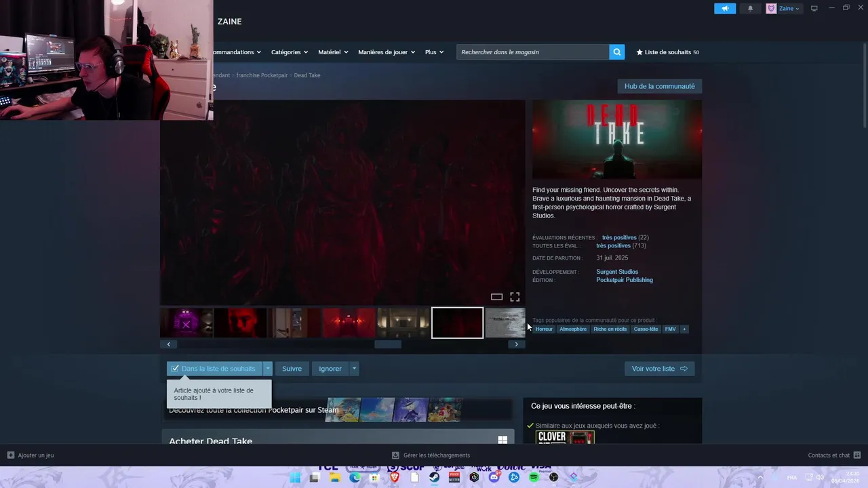The height and width of the screenshot is (488, 868).
Task: Open the notifications bell
Action: [750, 8]
